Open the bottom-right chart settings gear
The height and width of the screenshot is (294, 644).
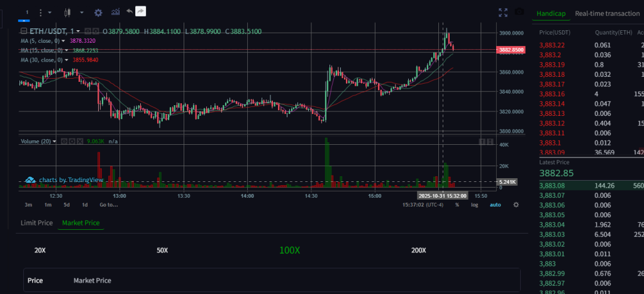516,205
